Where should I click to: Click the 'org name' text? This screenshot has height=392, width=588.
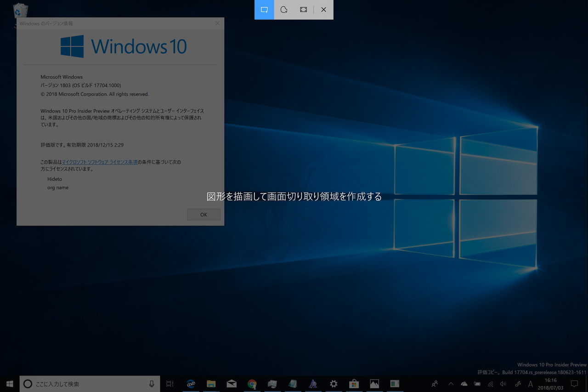[58, 187]
